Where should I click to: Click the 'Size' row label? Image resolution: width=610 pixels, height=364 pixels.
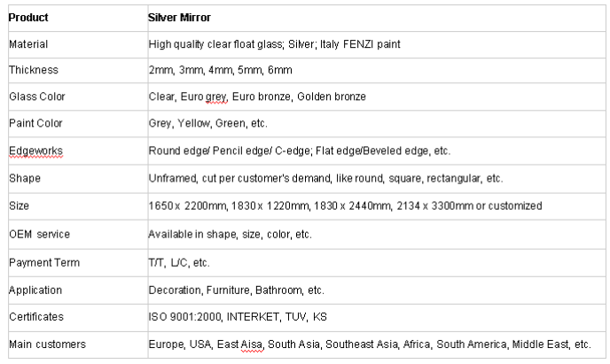pyautogui.click(x=18, y=205)
